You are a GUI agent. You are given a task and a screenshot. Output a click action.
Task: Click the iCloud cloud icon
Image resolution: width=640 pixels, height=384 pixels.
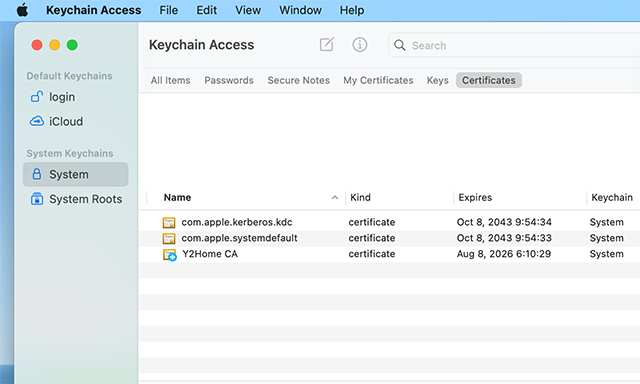pyautogui.click(x=37, y=121)
